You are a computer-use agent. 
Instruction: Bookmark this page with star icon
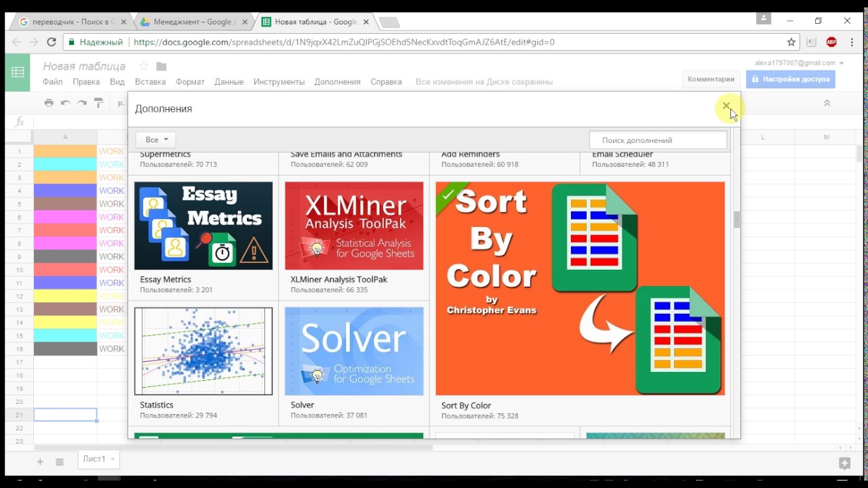click(x=791, y=42)
